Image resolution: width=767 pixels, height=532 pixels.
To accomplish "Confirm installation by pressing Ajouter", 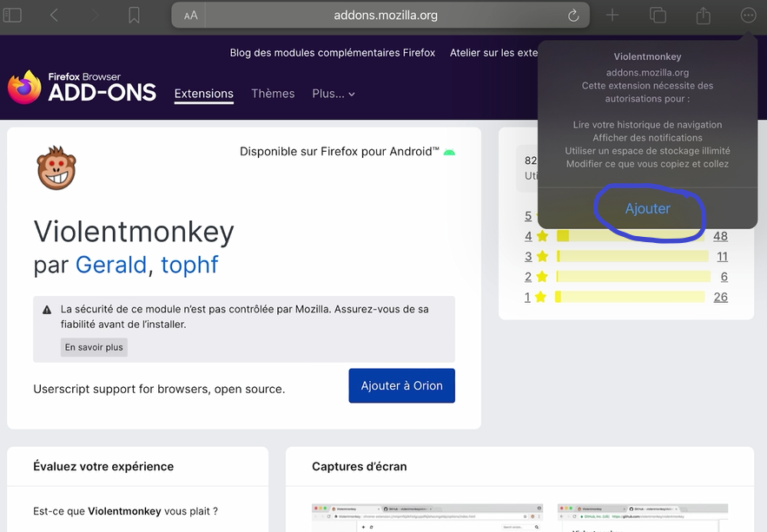I will [x=648, y=209].
